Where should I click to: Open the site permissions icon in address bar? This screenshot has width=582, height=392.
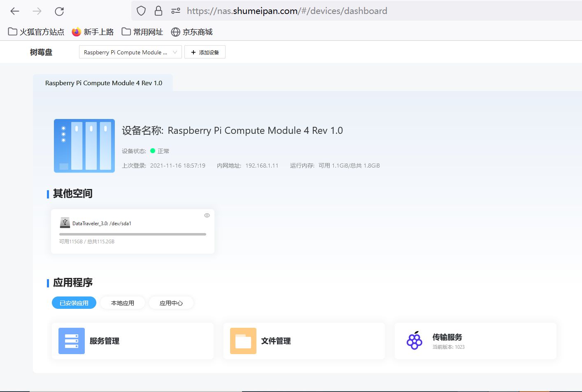coord(176,11)
